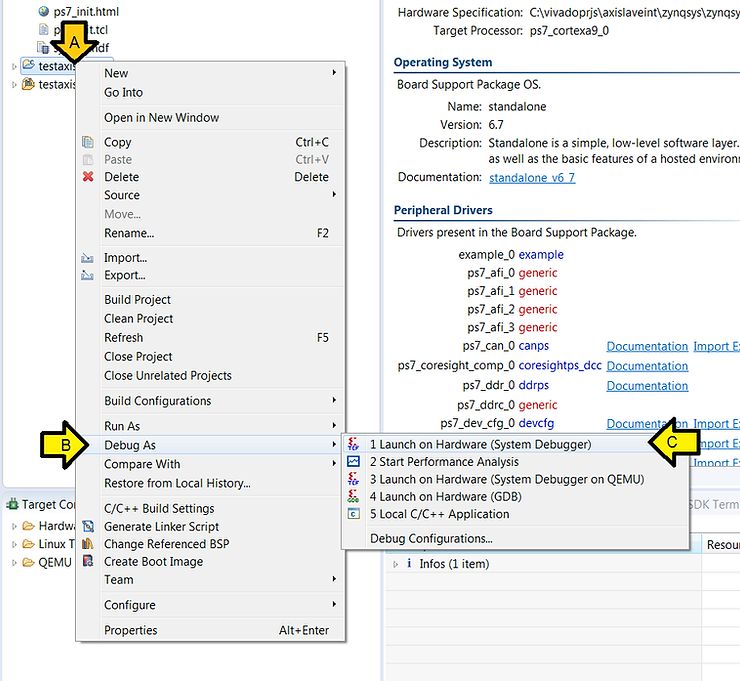Expand the Linux TCF Agent node
740x681 pixels.
pyautogui.click(x=14, y=544)
